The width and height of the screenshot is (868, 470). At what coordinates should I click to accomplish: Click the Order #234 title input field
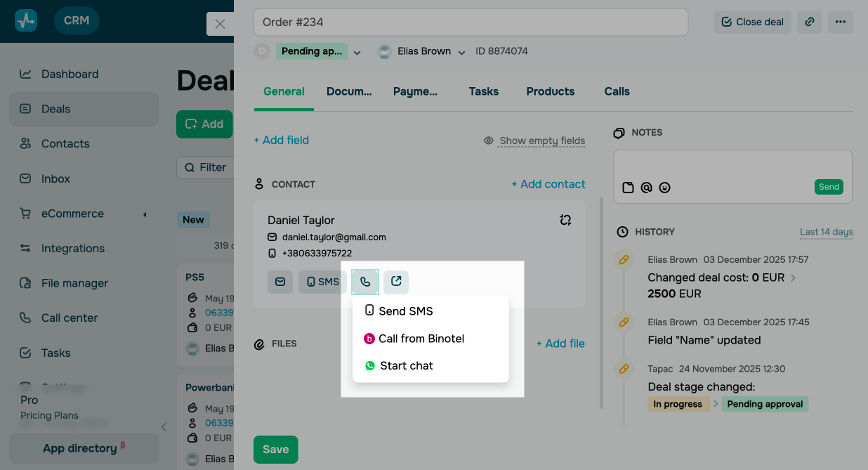coord(471,22)
